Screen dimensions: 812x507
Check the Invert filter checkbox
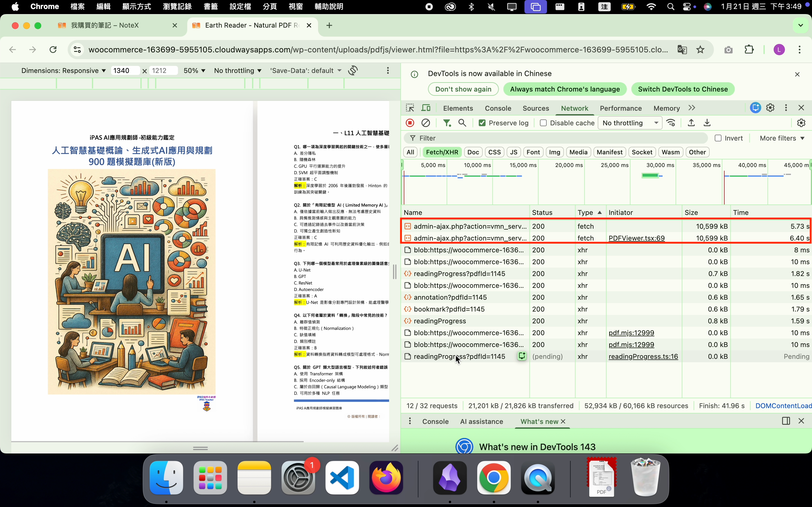[718, 138]
